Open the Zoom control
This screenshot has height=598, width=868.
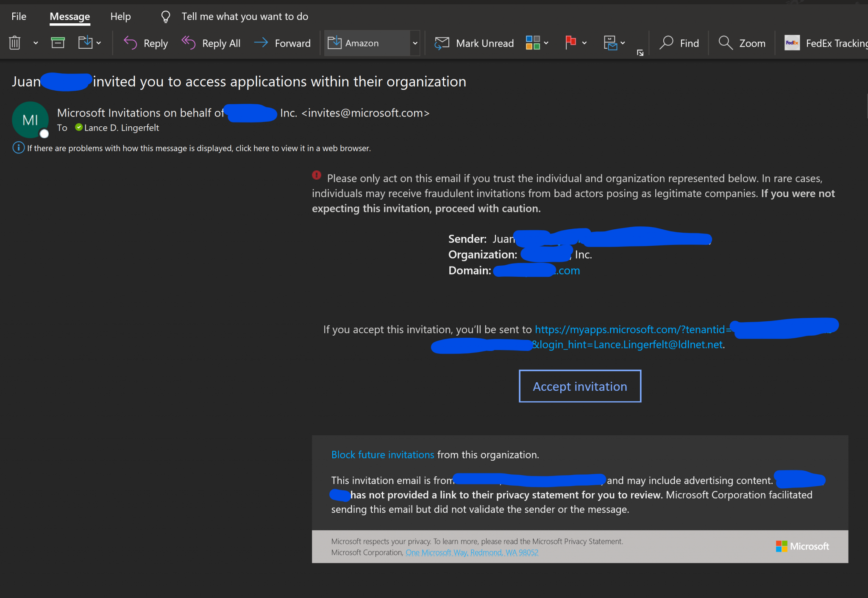(x=742, y=43)
